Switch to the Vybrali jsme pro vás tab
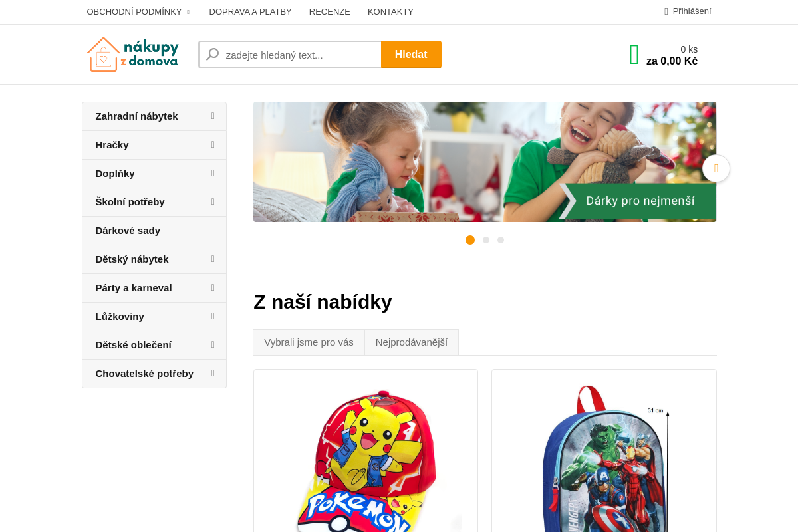Image resolution: width=798 pixels, height=532 pixels. (x=309, y=342)
